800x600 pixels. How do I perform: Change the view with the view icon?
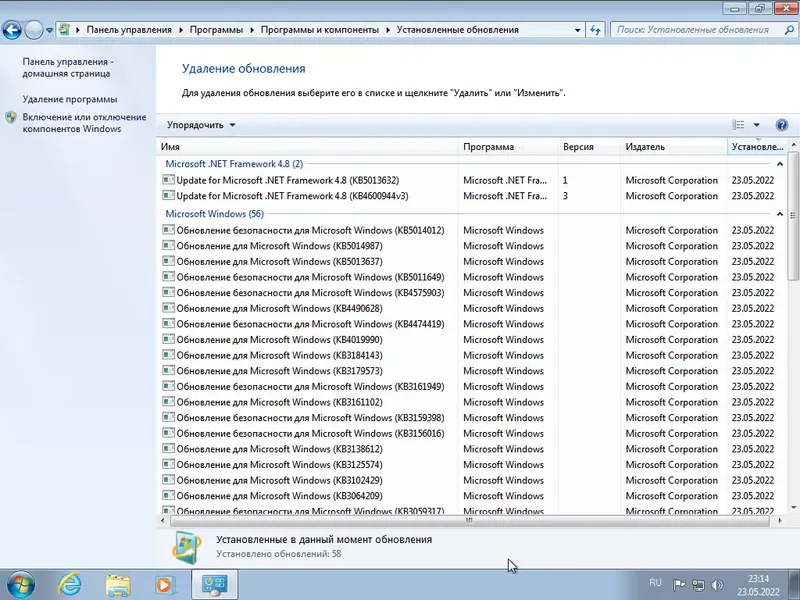[x=738, y=125]
